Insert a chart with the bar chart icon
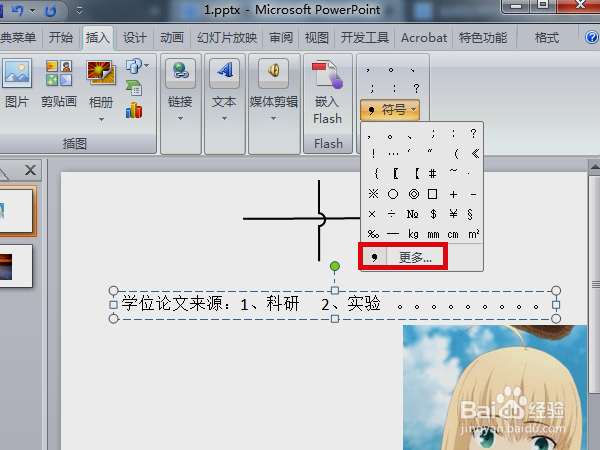 click(x=134, y=110)
